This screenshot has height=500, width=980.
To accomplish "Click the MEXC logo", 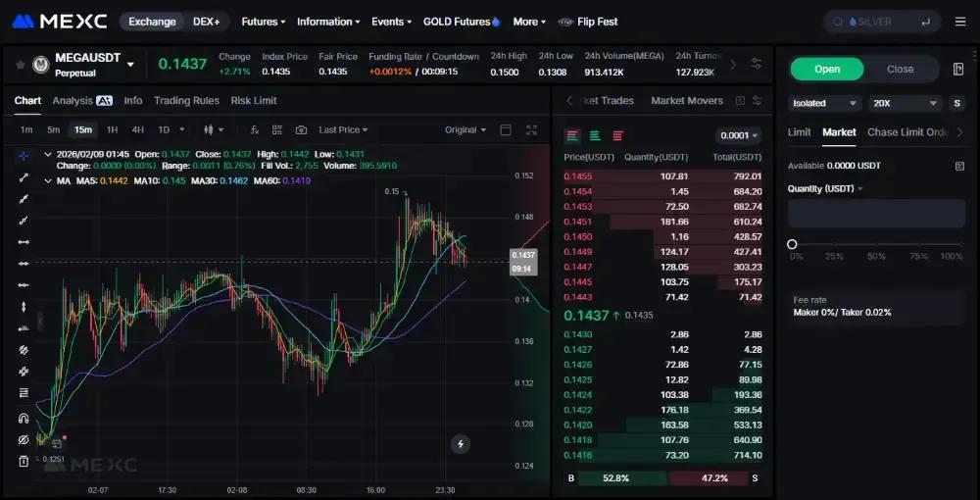I will click(x=60, y=22).
